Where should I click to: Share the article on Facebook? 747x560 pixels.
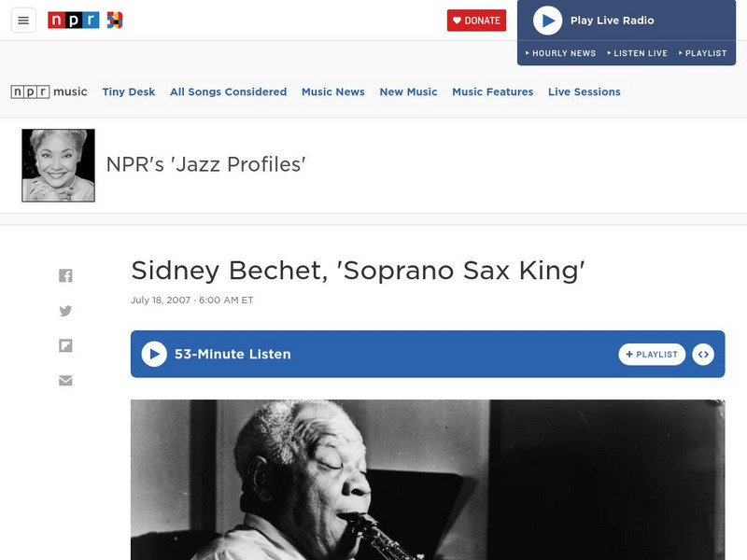pos(65,275)
